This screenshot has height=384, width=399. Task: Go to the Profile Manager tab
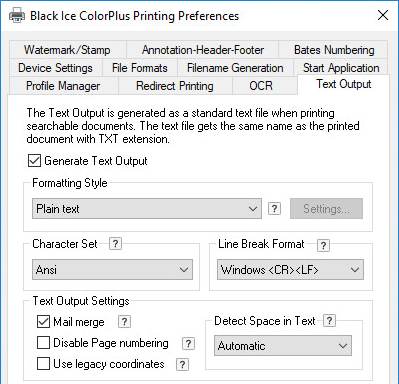pos(63,86)
